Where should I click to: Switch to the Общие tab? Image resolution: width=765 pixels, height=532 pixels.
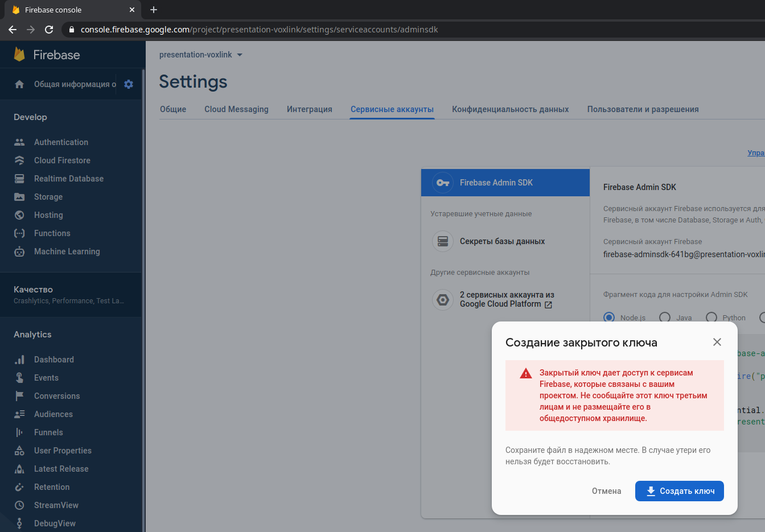tap(173, 109)
